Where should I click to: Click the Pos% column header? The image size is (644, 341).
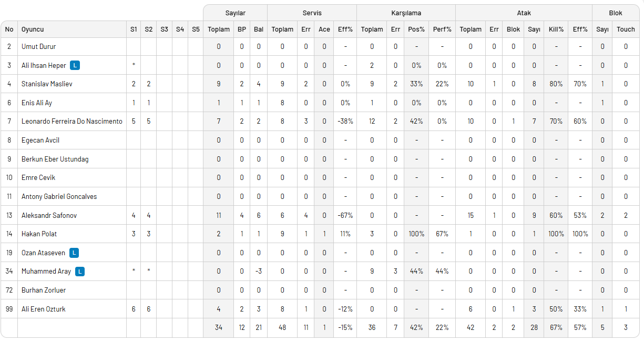pyautogui.click(x=416, y=29)
